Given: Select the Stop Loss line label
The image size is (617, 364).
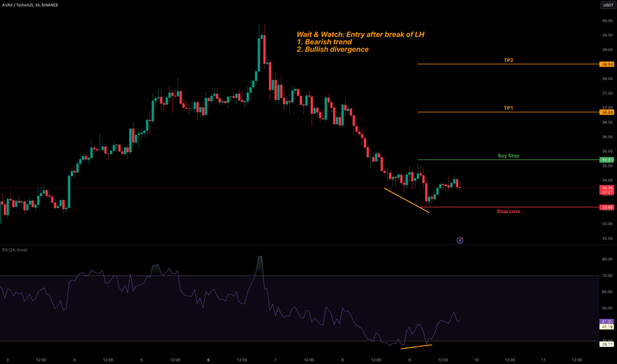Looking at the screenshot, I should click(x=508, y=211).
